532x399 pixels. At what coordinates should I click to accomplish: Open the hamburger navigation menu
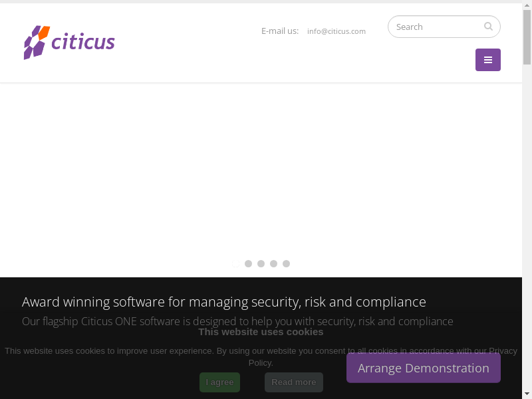(x=488, y=60)
